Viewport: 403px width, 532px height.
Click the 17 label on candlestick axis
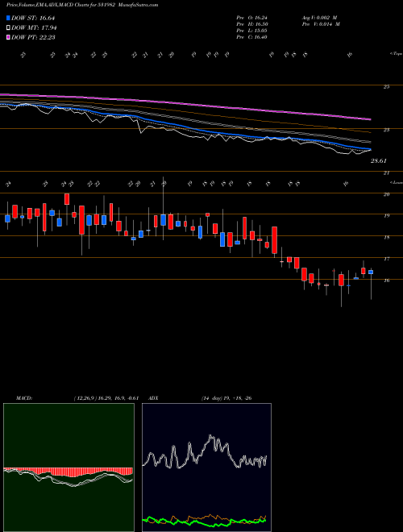pos(386,259)
